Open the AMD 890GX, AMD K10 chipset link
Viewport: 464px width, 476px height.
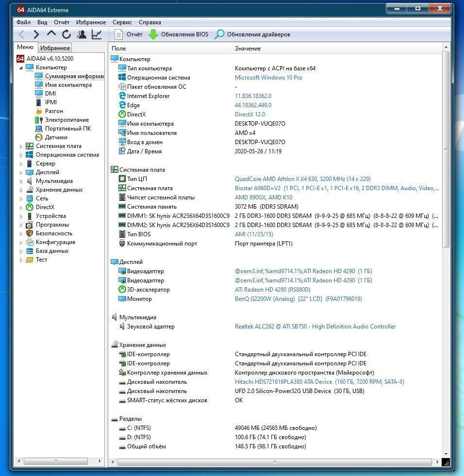pyautogui.click(x=264, y=197)
